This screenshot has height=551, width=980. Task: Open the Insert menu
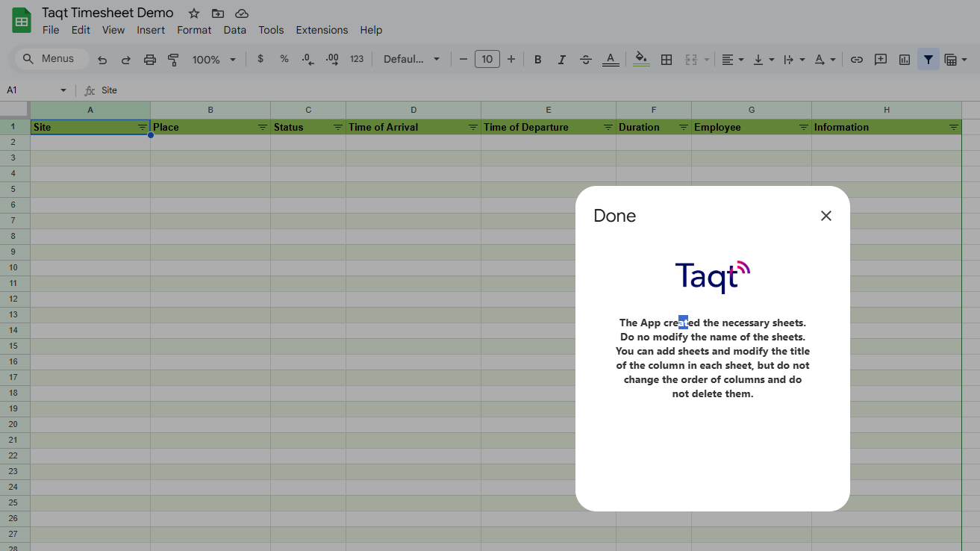pos(151,30)
